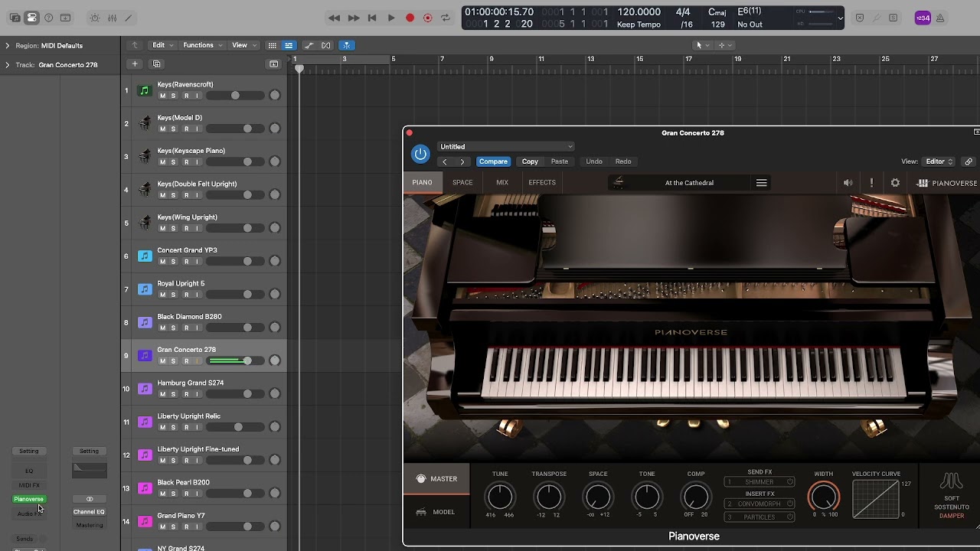Go to next plugin setting arrow

[x=462, y=161]
